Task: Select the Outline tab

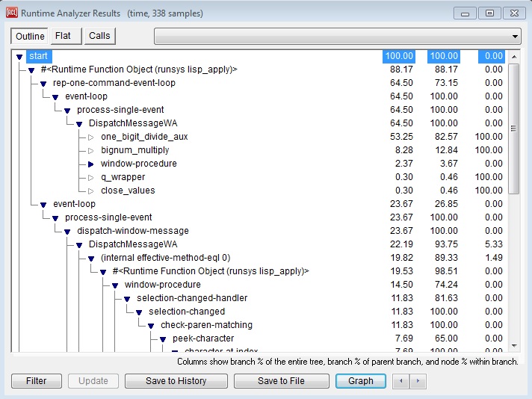Action: pos(30,36)
